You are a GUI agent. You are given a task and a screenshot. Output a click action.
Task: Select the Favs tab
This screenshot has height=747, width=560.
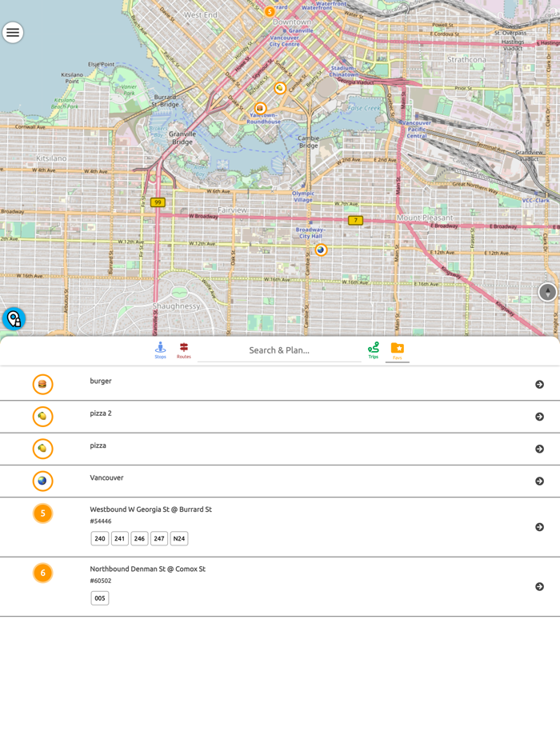tap(398, 350)
